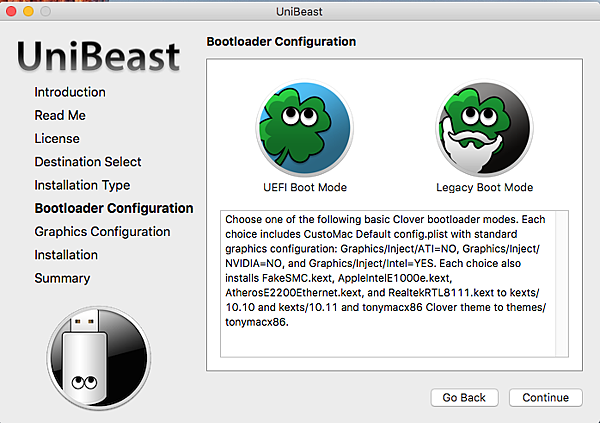
Task: Open the Summary step
Action: click(62, 278)
